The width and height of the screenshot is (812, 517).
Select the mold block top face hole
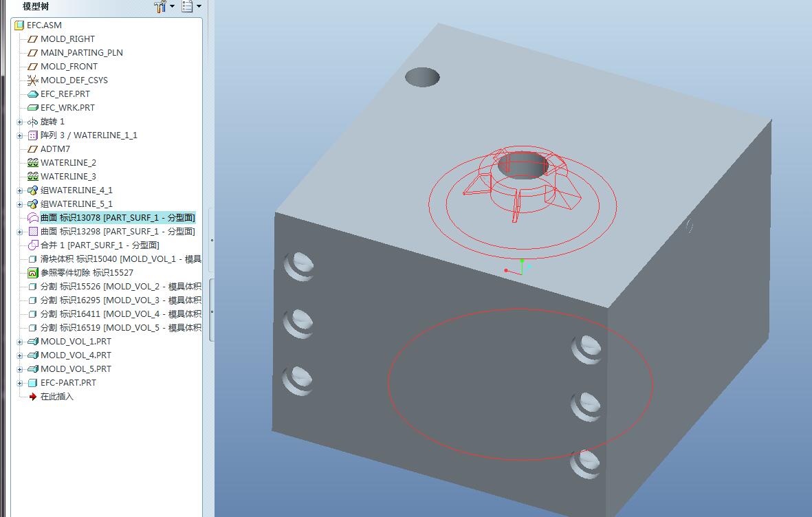pos(422,77)
